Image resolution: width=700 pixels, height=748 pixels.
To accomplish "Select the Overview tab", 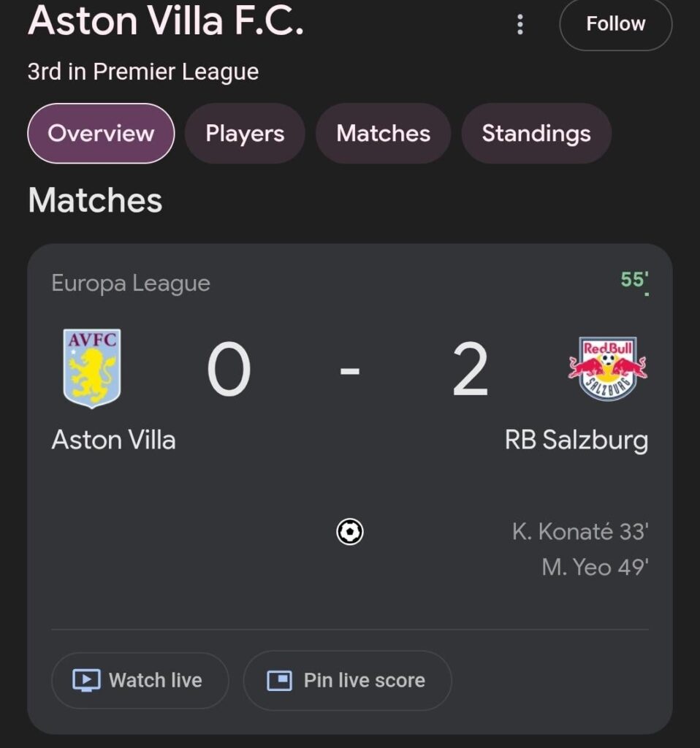I will 101,134.
